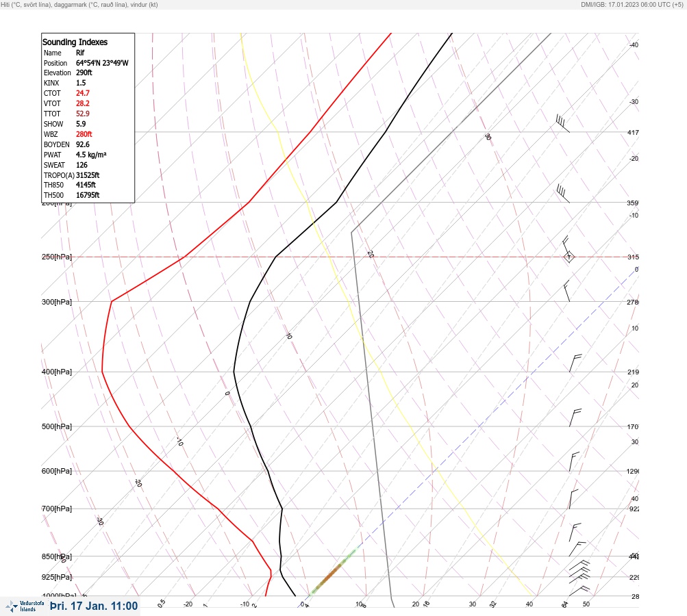687x616 pixels.
Task: Click the 500[hPa] pressure label
Action: click(x=57, y=426)
